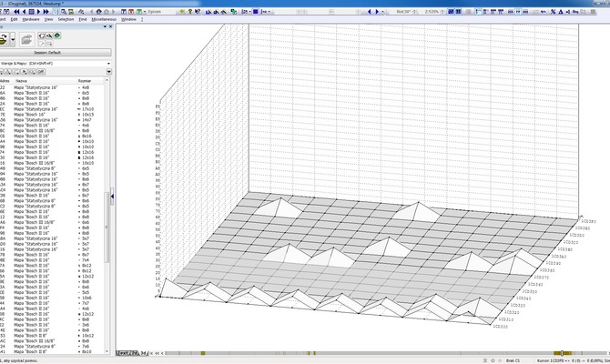Screen dimensions: 610x364
Task: Expand the Wersje & Mapy dropdown
Action: point(107,63)
